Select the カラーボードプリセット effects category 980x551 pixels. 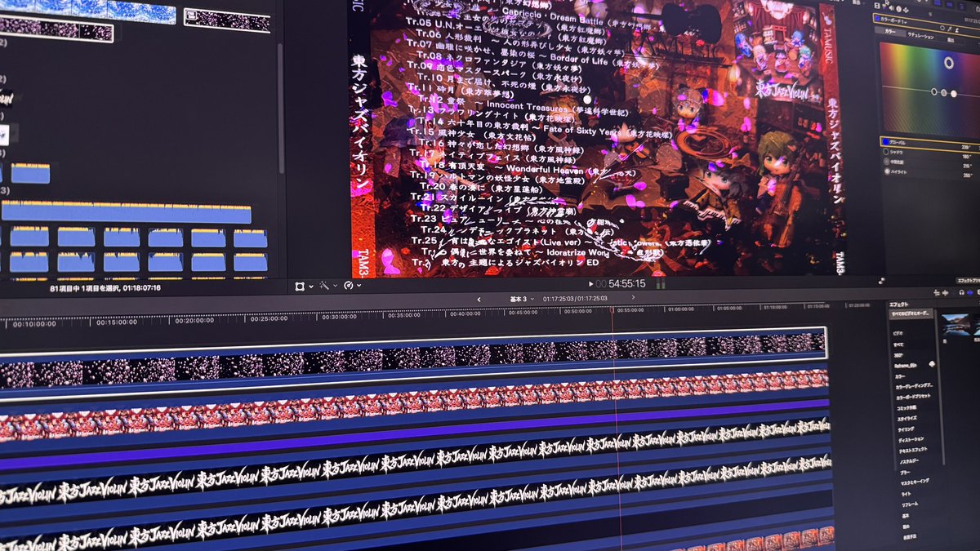[912, 396]
